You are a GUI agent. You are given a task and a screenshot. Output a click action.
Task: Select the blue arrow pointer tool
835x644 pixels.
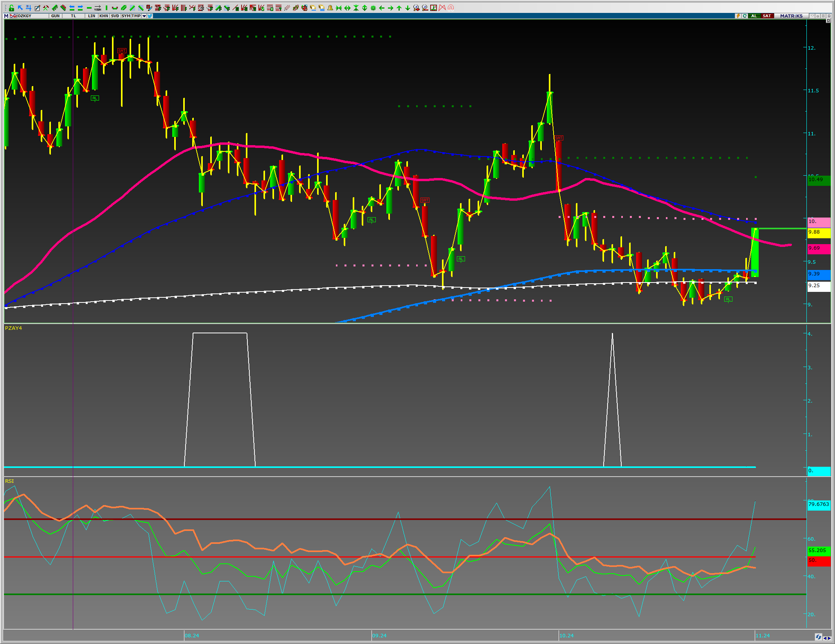click(20, 8)
